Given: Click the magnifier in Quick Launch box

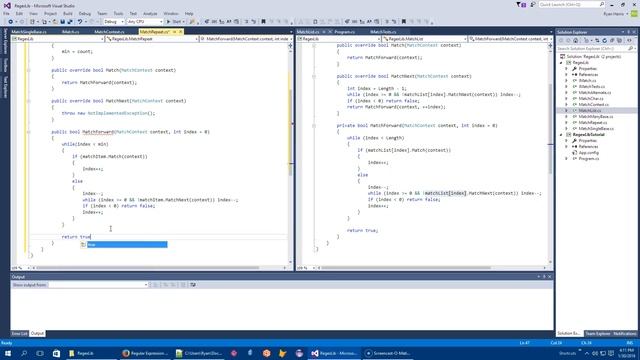Looking at the screenshot, I should [602, 4].
